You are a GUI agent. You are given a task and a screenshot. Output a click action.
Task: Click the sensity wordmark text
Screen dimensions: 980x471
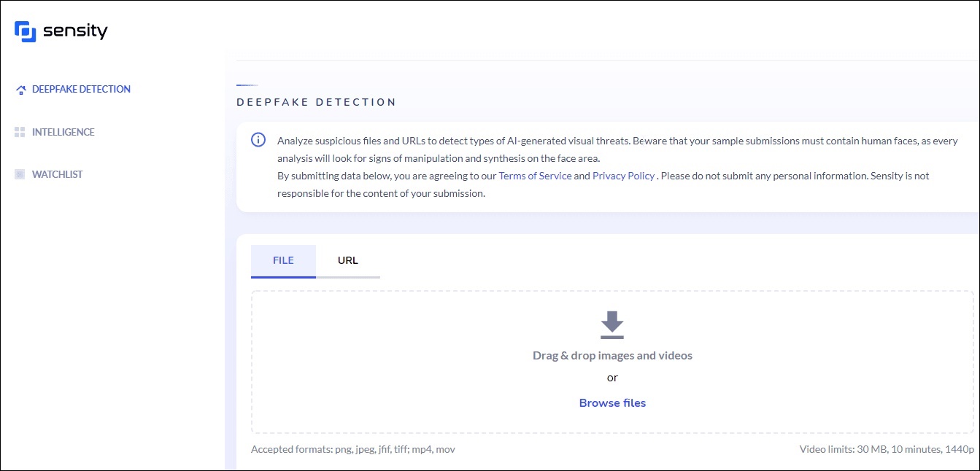click(75, 31)
